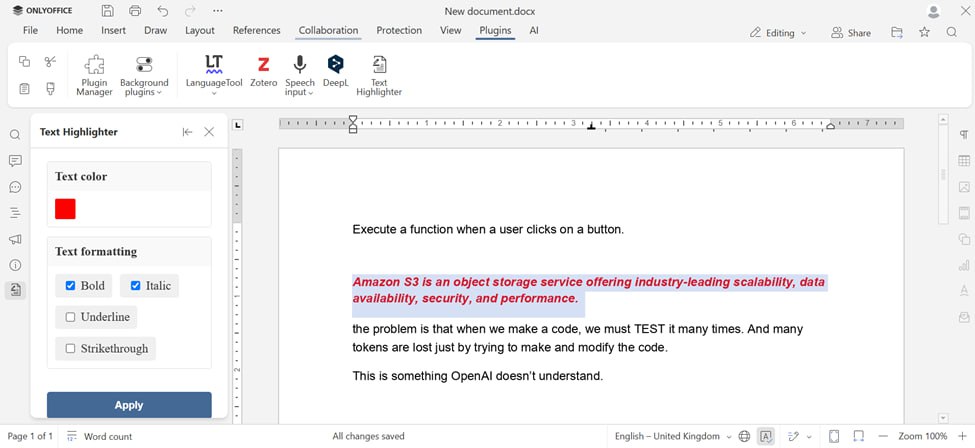The image size is (975, 448).
Task: Click the Save icon in title bar
Action: 108,11
